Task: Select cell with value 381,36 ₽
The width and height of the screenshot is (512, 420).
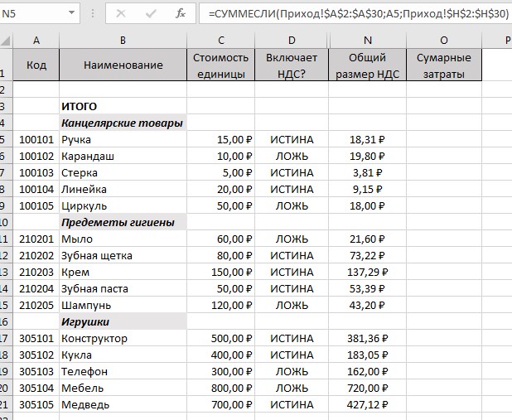Action: tap(367, 338)
